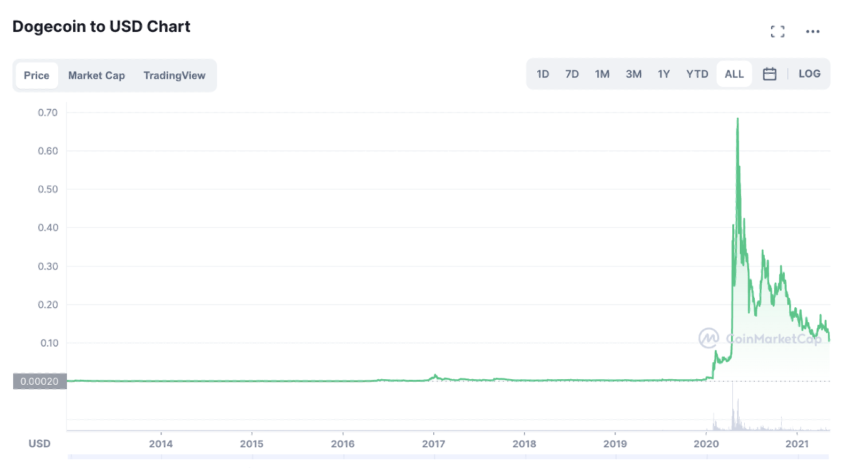Open the three-dot more options menu

(812, 31)
